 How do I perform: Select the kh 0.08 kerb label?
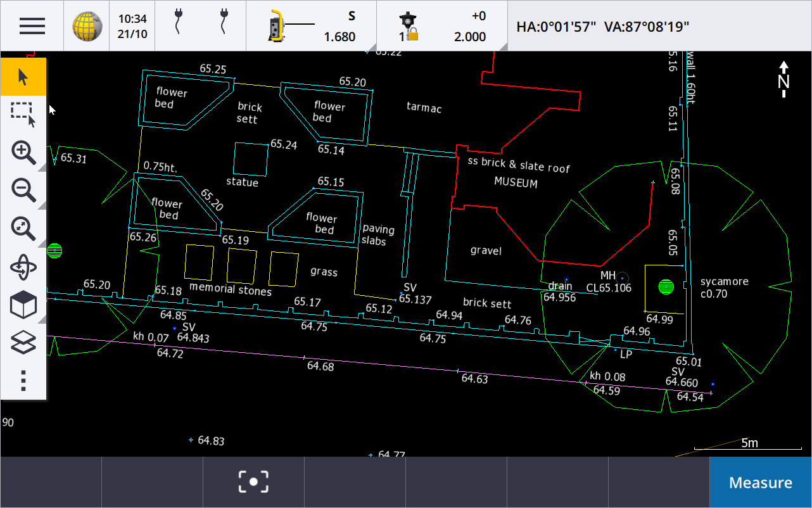click(607, 376)
